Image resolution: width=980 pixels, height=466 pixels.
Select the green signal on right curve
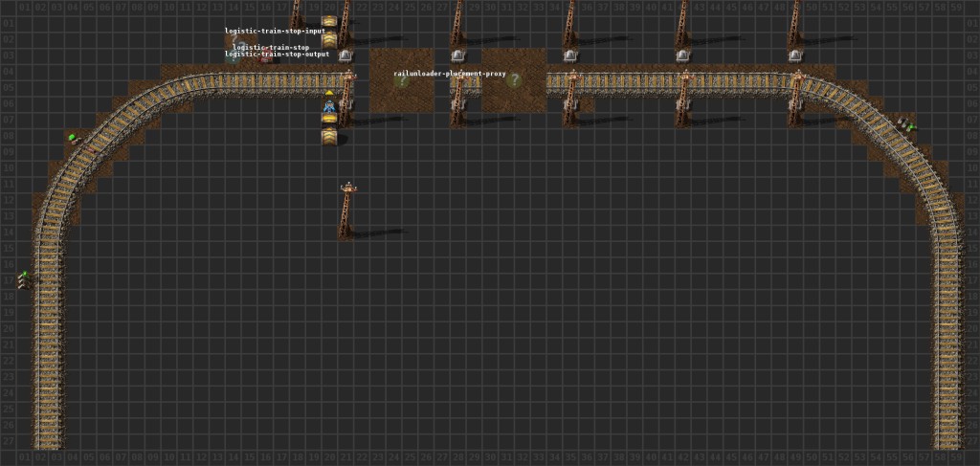905,124
